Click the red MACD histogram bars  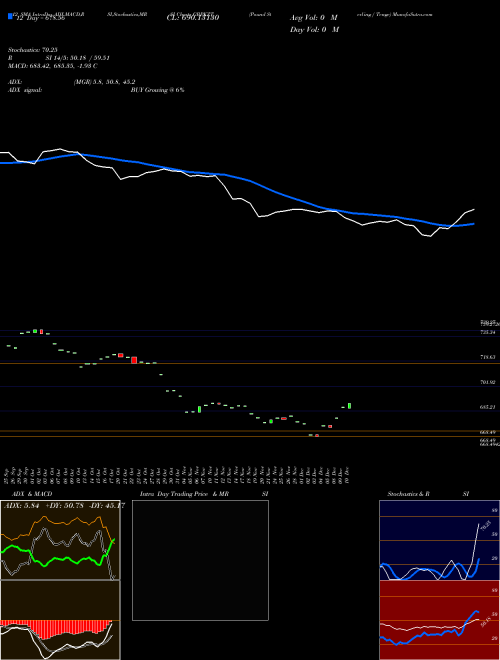(55, 630)
